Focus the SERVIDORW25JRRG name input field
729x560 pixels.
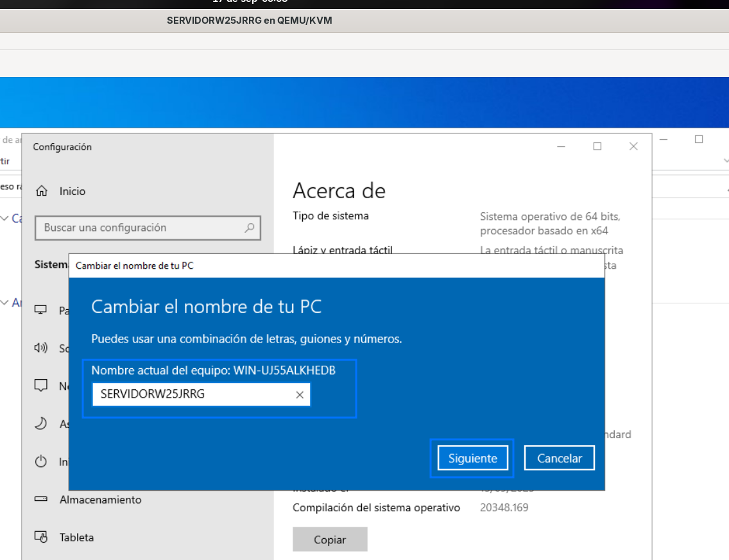(202, 394)
